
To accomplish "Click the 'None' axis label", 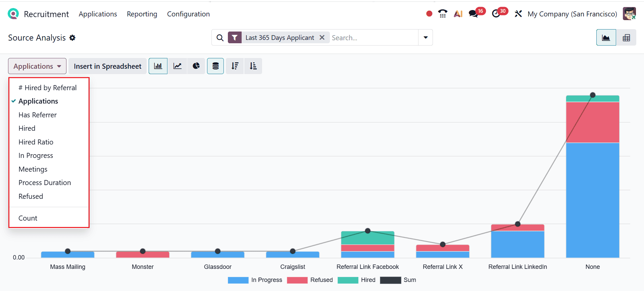I will tap(593, 267).
